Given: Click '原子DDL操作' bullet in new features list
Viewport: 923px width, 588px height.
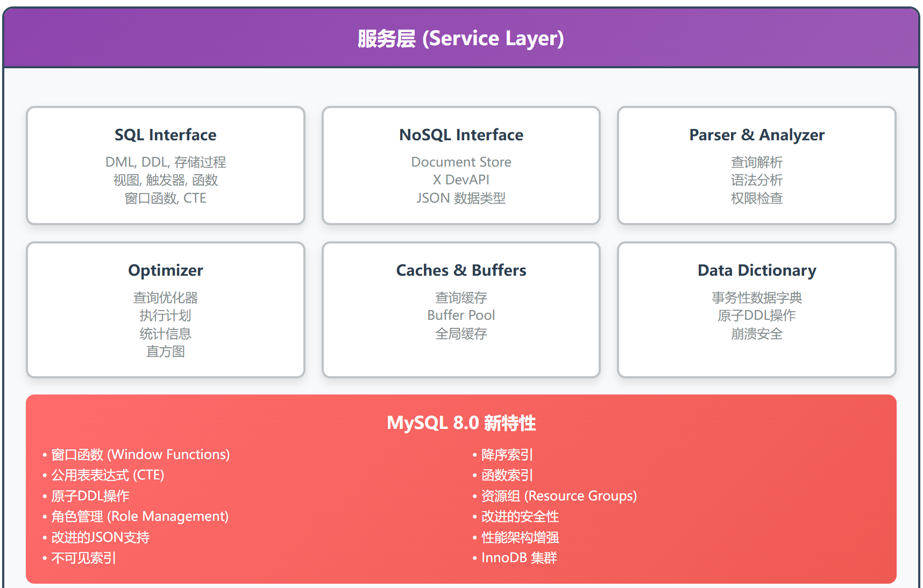Looking at the screenshot, I should tap(86, 496).
